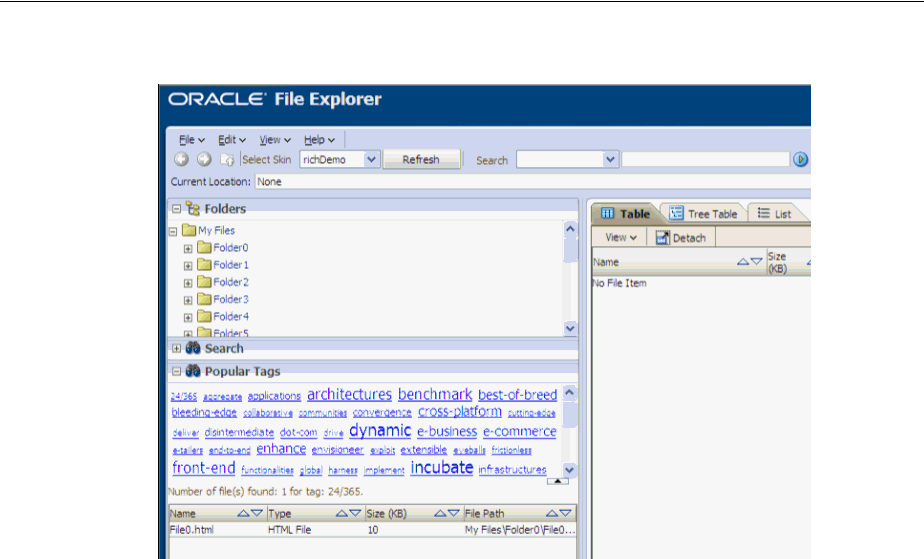This screenshot has height=559, width=924.
Task: Click the best-of-breed tag link
Action: click(517, 395)
